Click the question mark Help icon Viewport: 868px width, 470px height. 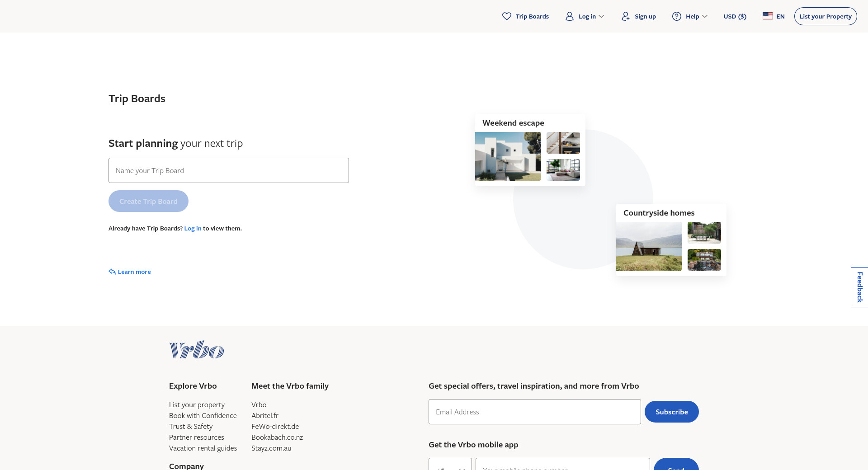[x=676, y=16]
